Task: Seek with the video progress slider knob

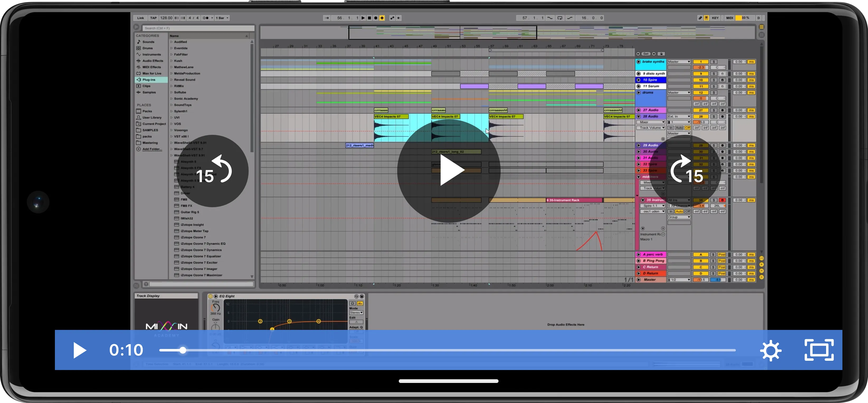Action: 183,350
